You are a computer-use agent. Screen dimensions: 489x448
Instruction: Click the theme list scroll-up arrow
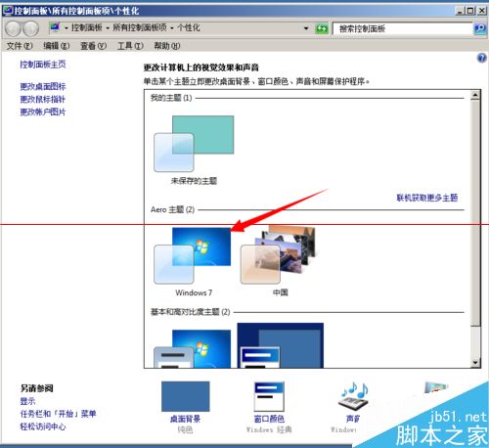(x=475, y=95)
